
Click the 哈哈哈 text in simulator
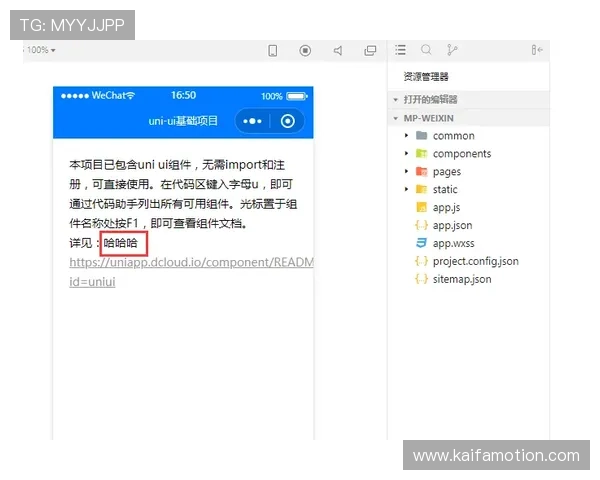[121, 243]
